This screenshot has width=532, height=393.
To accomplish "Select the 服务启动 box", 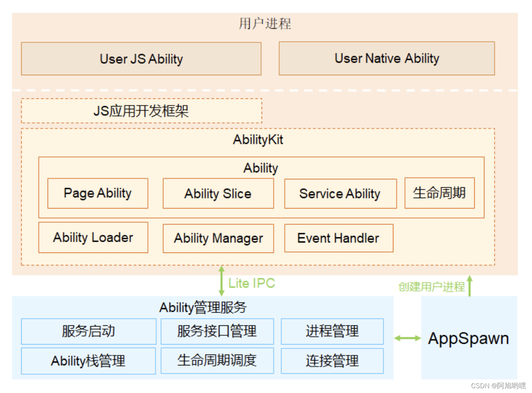I will coord(89,331).
